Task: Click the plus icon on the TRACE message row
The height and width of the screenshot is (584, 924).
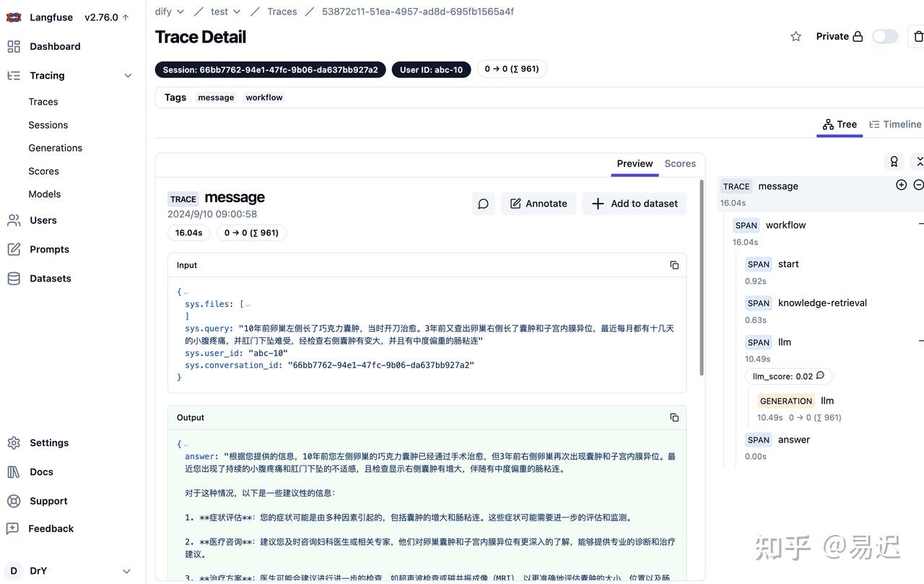Action: (x=901, y=185)
